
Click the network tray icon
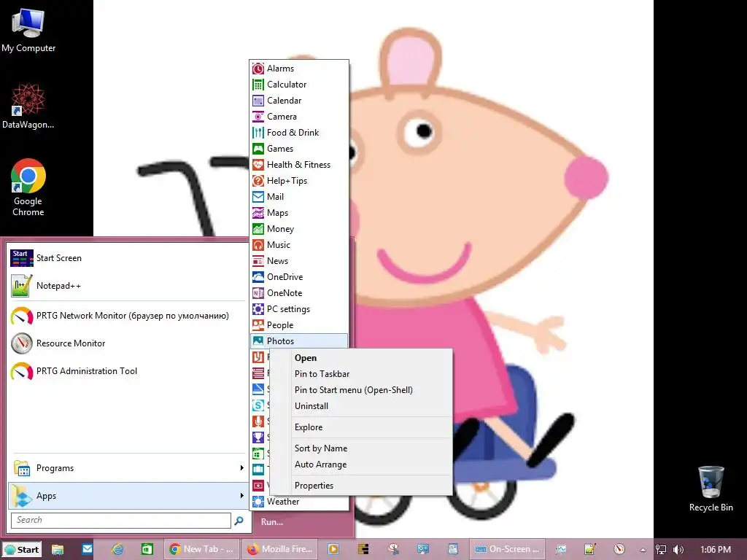660,550
